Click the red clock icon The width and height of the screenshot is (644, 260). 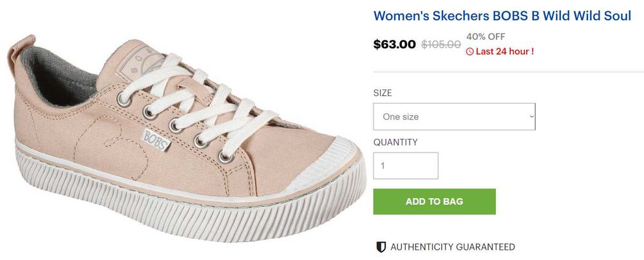[x=469, y=51]
